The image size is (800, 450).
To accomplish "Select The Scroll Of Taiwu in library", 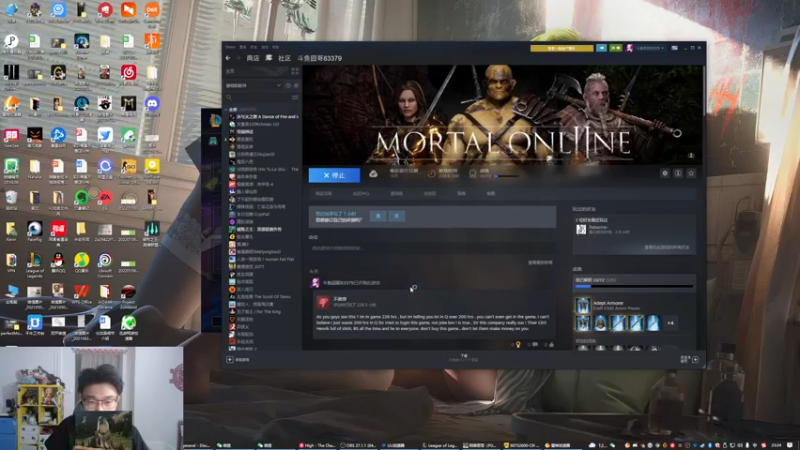I will coord(261,296).
